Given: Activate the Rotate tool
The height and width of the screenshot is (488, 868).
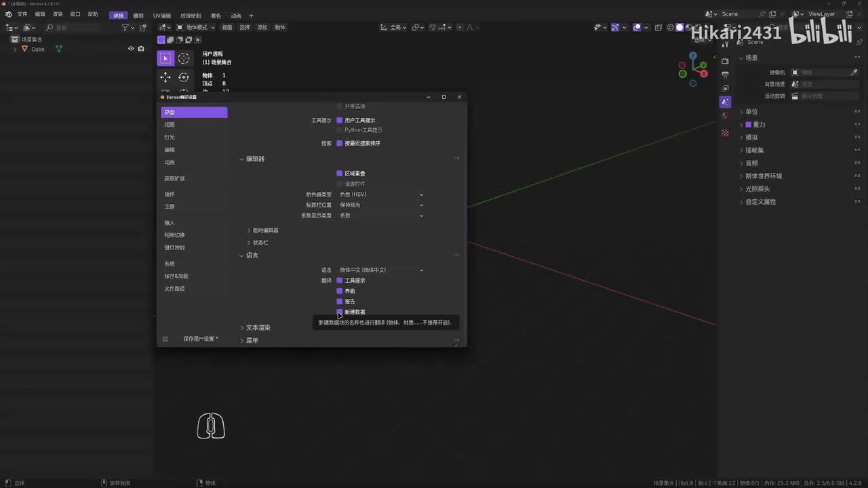Looking at the screenshot, I should point(184,77).
